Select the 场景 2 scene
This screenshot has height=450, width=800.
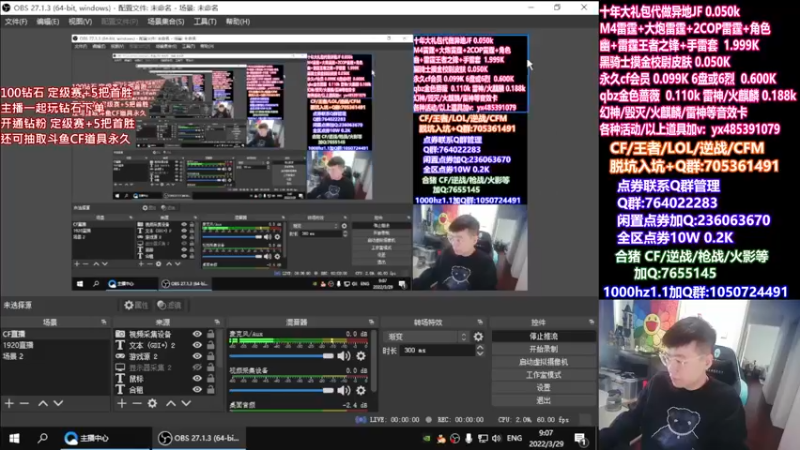(x=55, y=357)
